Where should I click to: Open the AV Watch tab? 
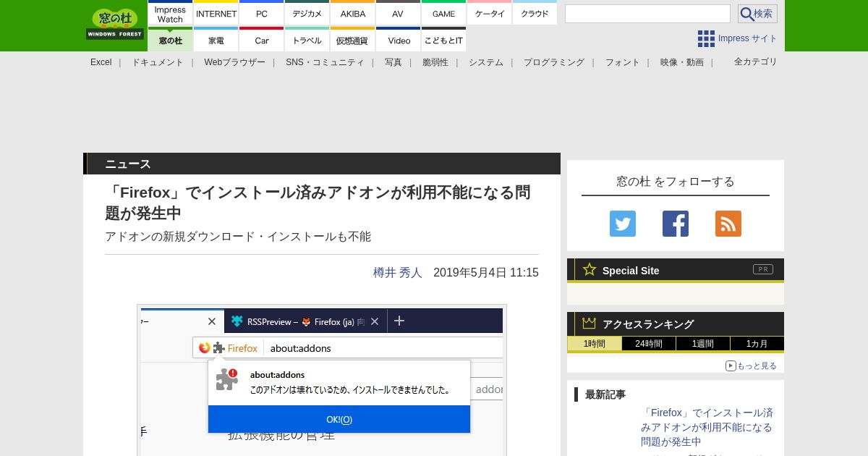pos(398,13)
